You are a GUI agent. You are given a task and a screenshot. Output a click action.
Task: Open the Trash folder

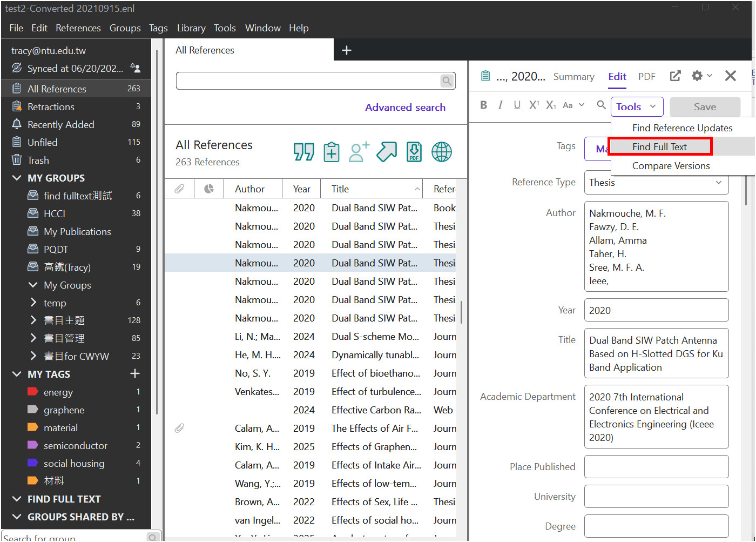pos(76,160)
